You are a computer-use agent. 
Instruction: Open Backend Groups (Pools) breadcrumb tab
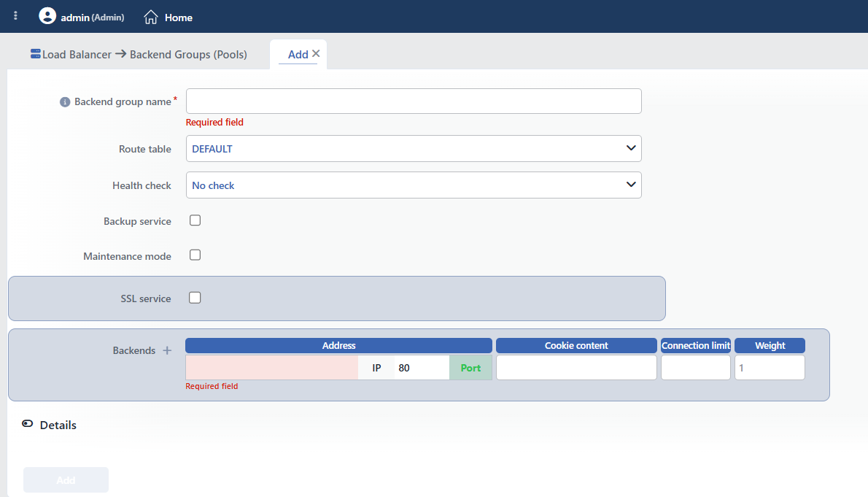[188, 54]
